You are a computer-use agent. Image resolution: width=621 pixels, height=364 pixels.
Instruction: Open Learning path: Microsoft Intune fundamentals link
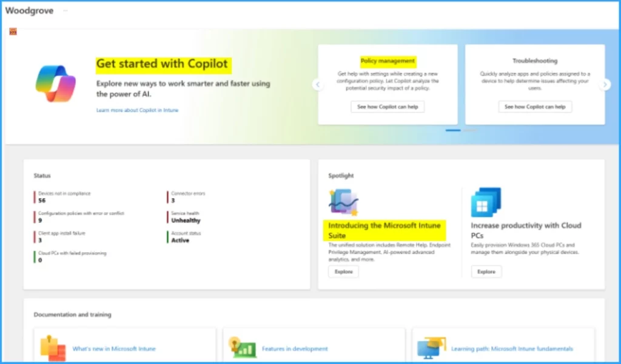click(x=512, y=349)
